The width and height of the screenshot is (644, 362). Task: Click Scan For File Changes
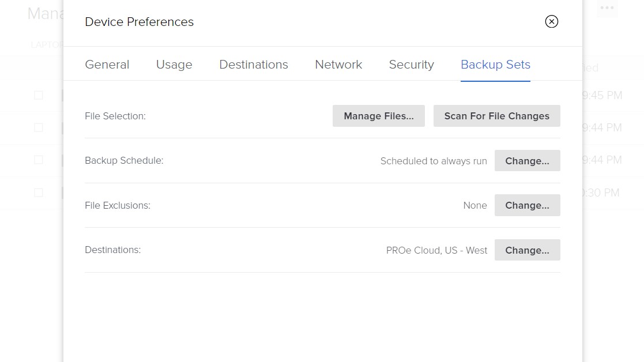coord(496,115)
